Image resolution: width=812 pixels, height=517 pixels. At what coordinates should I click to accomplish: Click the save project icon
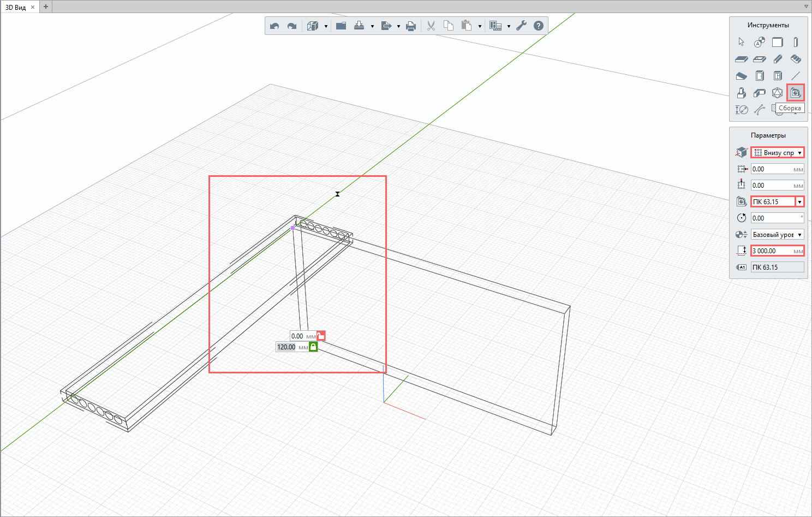[359, 26]
